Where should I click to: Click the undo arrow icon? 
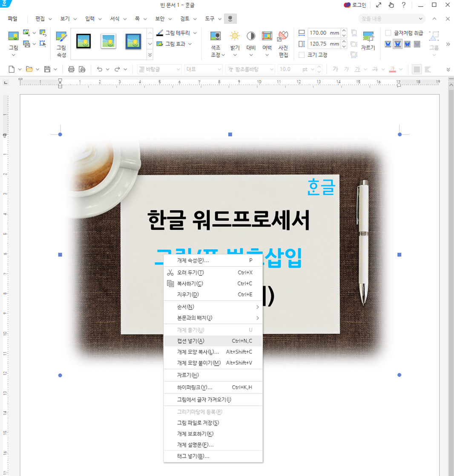[x=100, y=69]
